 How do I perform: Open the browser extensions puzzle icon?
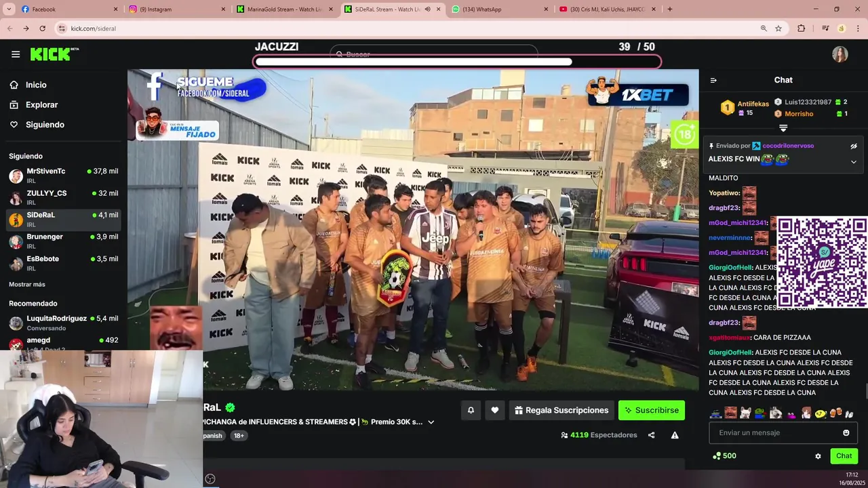click(802, 28)
